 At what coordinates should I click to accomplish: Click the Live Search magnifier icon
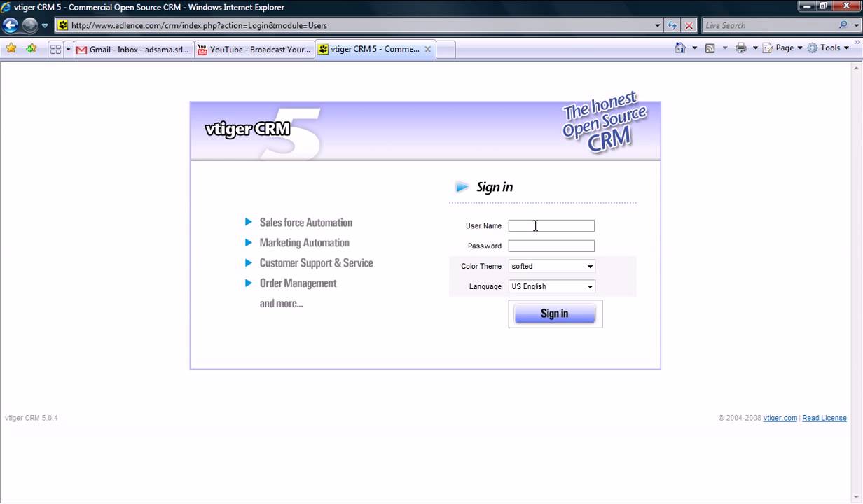click(x=843, y=25)
